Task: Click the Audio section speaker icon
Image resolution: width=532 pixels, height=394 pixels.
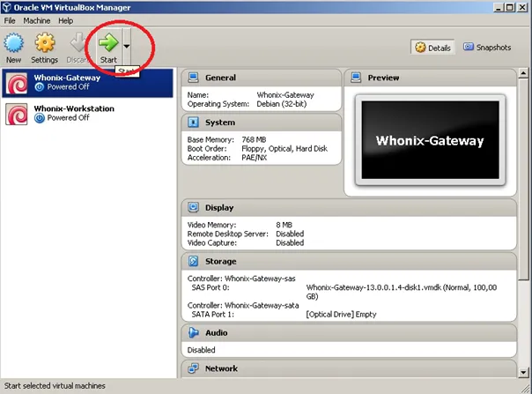Action: tap(193, 332)
